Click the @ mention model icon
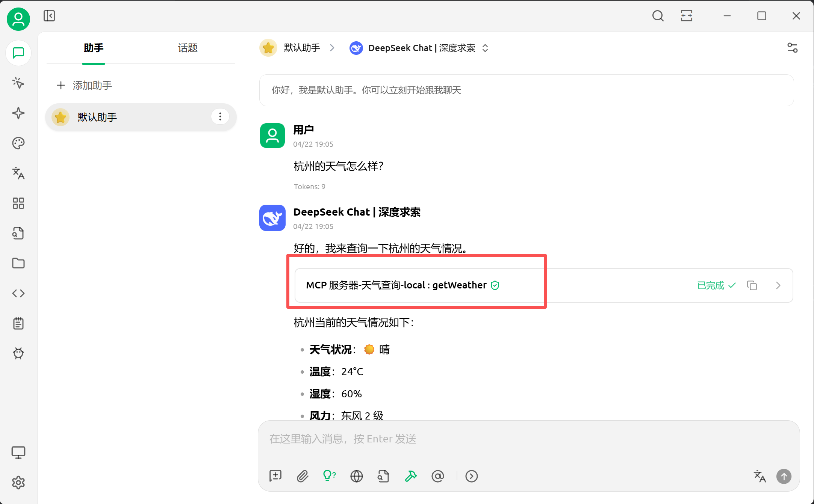This screenshot has width=814, height=504. point(437,476)
